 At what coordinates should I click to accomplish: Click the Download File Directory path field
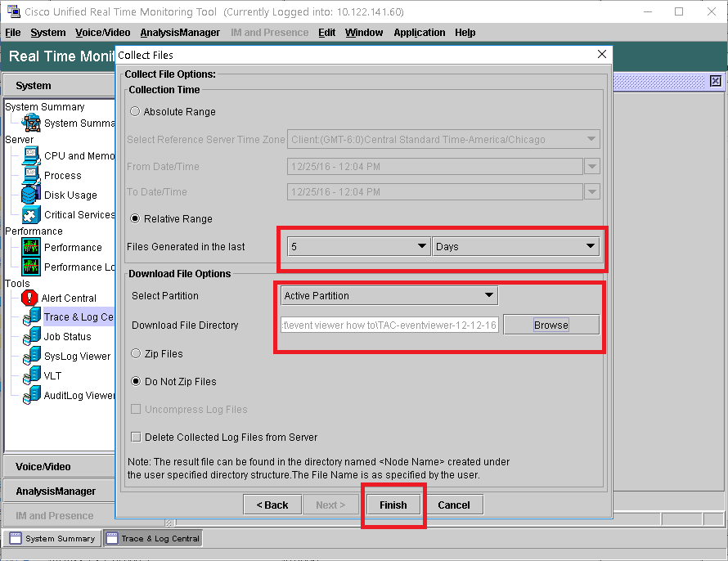pyautogui.click(x=389, y=325)
